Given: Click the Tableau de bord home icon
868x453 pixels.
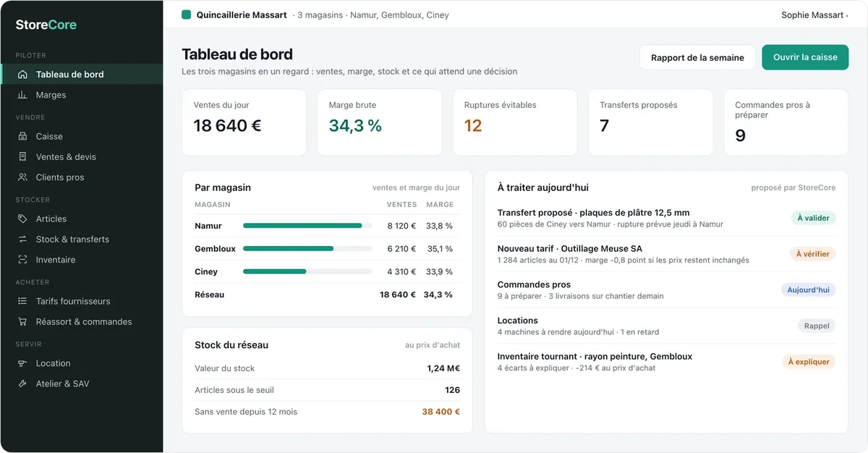Looking at the screenshot, I should point(22,75).
